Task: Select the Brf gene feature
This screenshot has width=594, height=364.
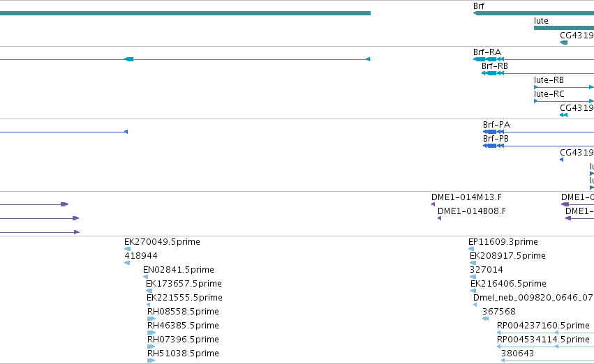Action: tap(533, 13)
